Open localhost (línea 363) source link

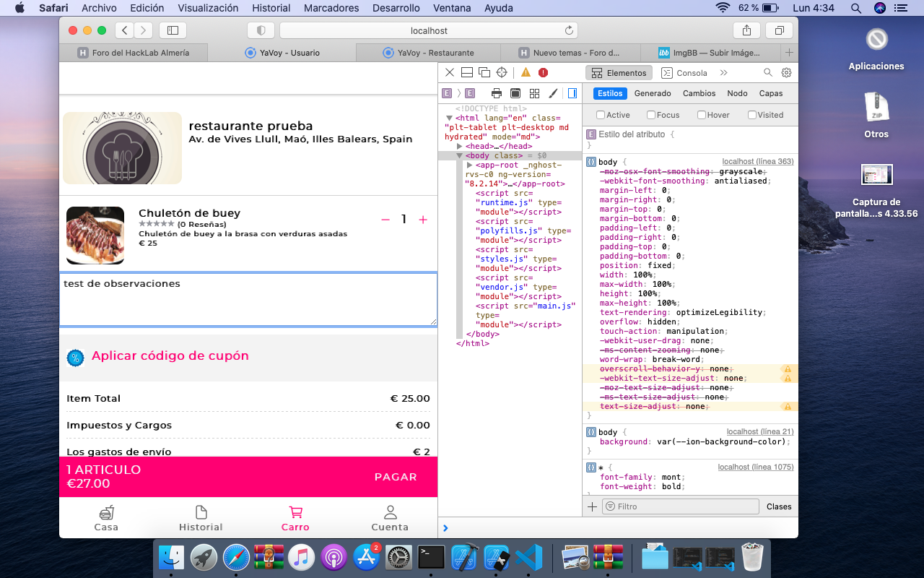point(758,161)
